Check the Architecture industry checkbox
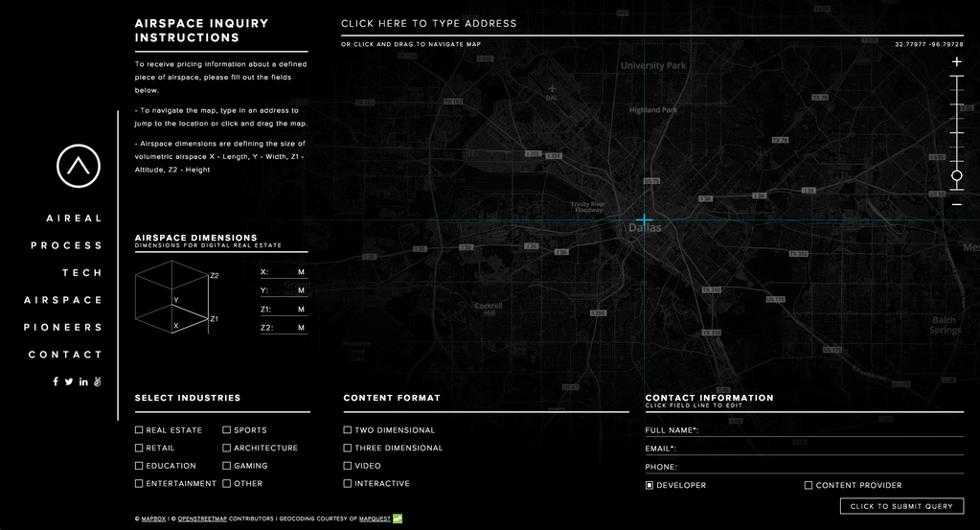The image size is (980, 530). click(x=227, y=448)
